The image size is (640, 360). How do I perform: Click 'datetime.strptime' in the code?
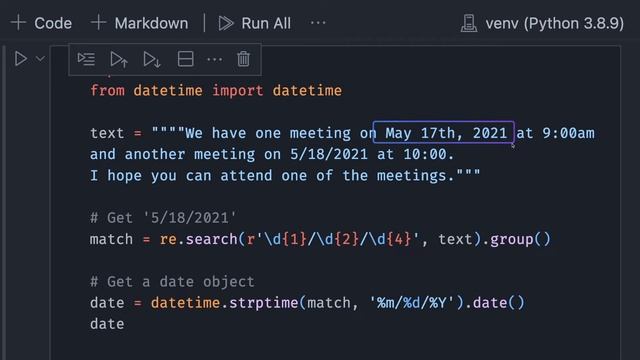coord(224,303)
